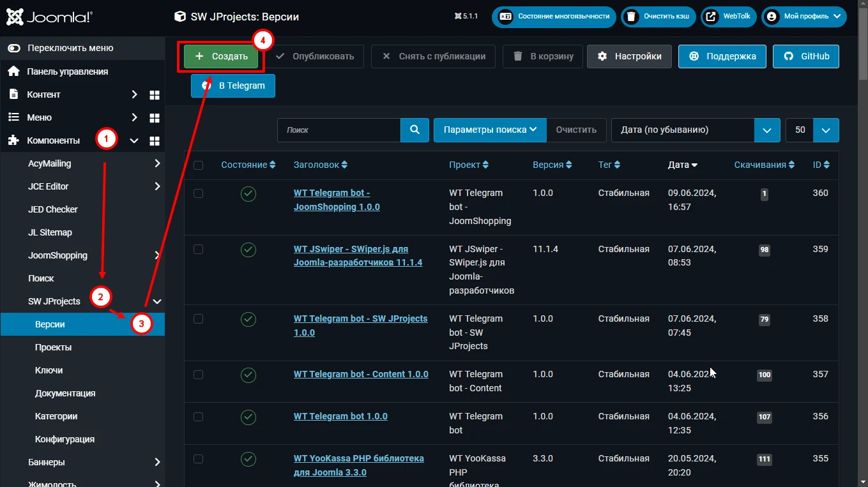Viewport: 868px width, 487px height.
Task: Open the Мой профиль dropdown
Action: click(x=804, y=17)
